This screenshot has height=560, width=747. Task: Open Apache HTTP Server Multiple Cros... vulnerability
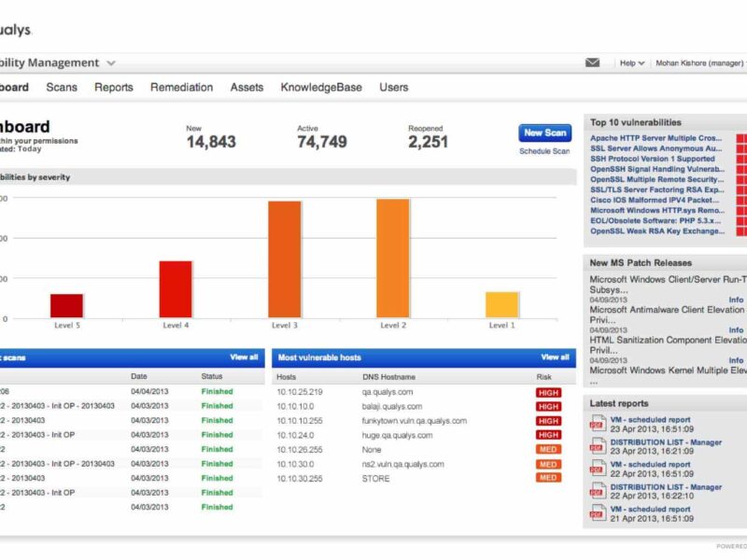point(656,138)
